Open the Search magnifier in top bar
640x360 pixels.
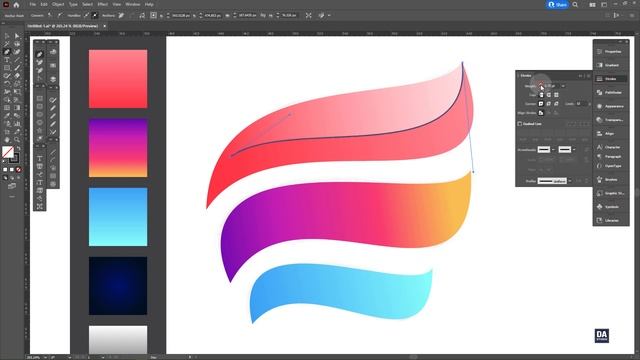(575, 4)
